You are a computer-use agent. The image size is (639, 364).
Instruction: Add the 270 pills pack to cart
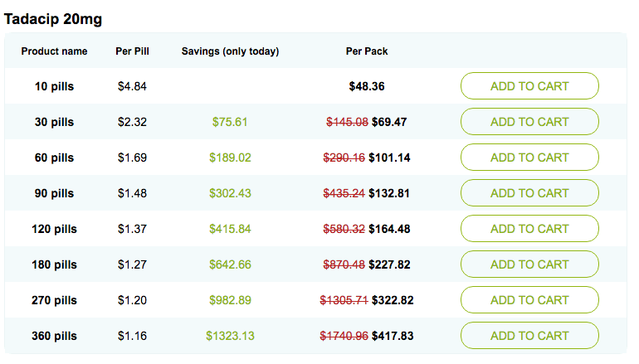point(529,300)
